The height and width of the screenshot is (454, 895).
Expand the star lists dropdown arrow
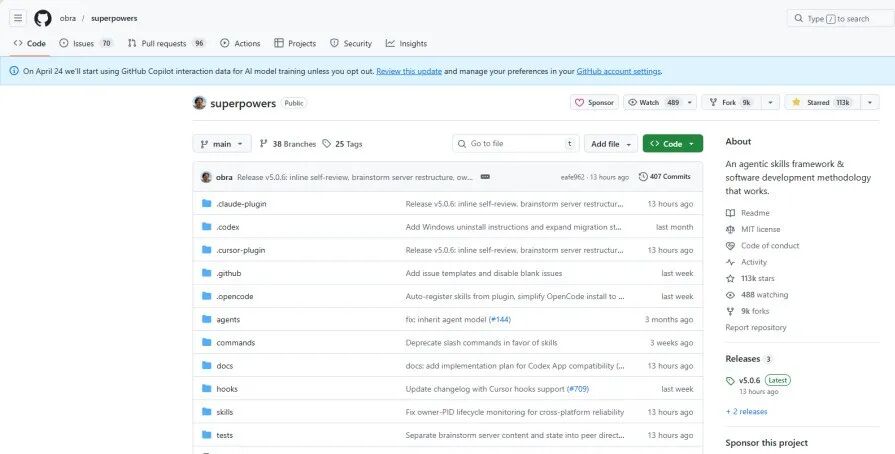(x=870, y=103)
